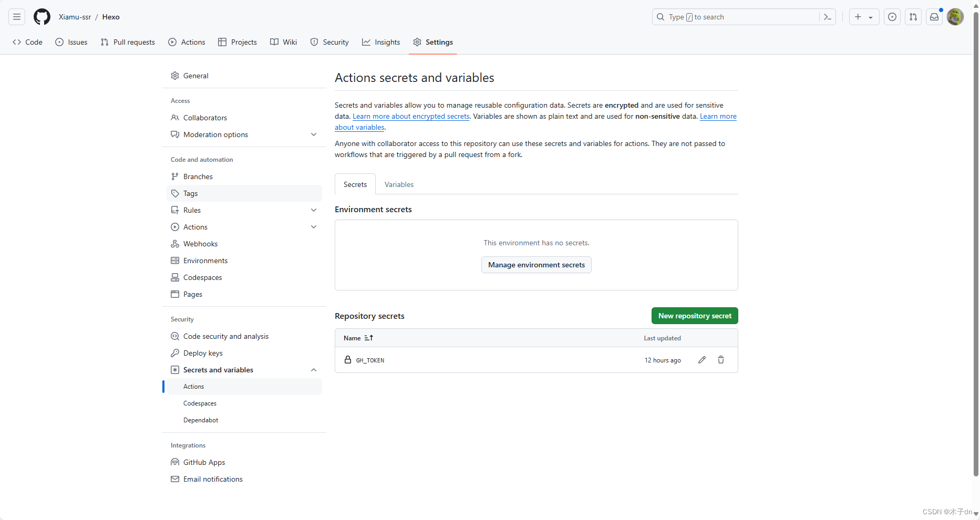Click the Tags tag icon
The image size is (980, 520).
(x=175, y=193)
